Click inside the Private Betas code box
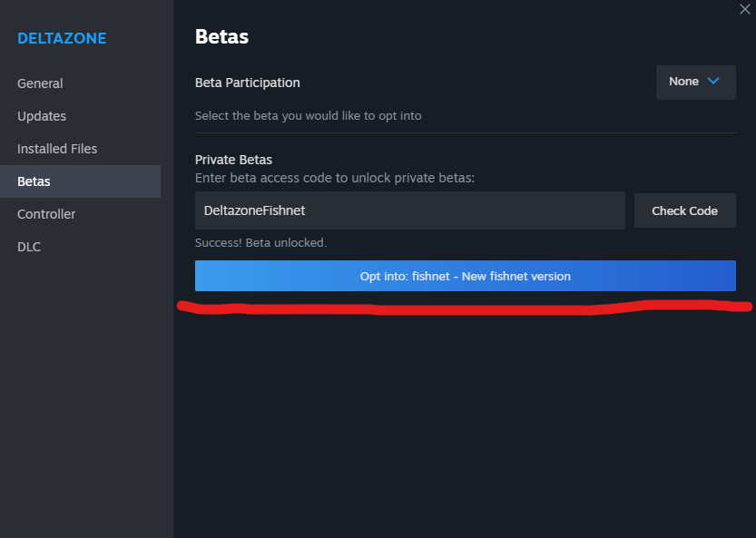 click(409, 210)
